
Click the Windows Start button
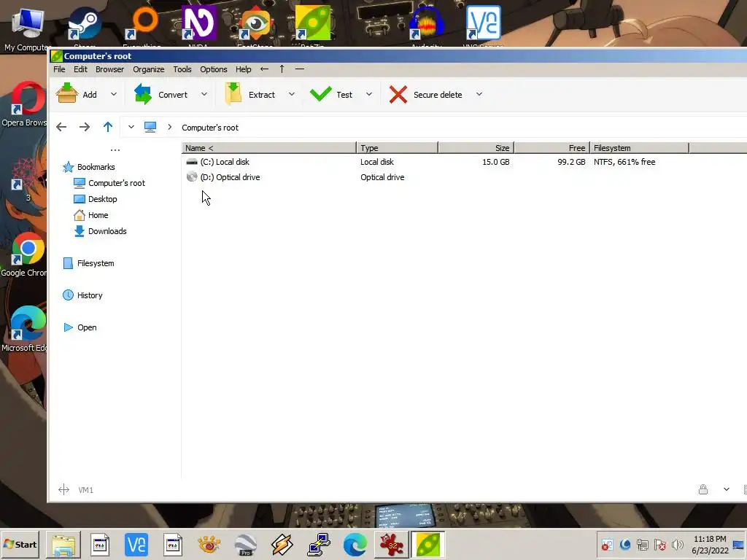[x=20, y=544]
